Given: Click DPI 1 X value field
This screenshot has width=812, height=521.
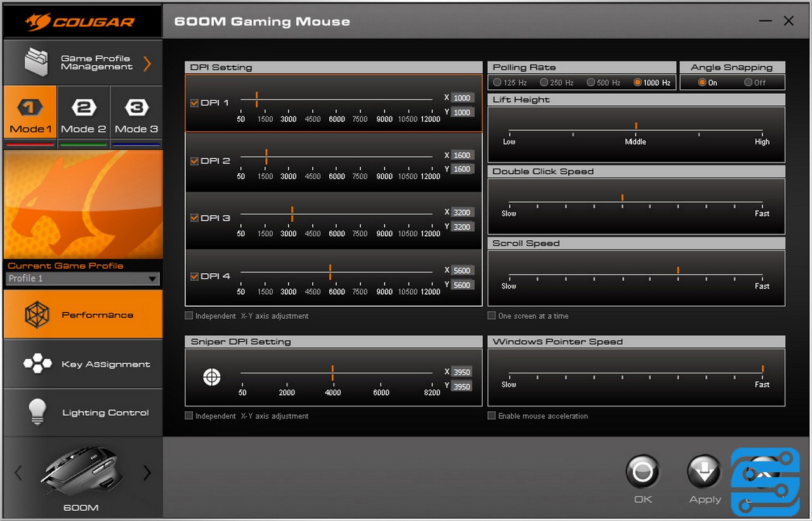Looking at the screenshot, I should pos(462,98).
